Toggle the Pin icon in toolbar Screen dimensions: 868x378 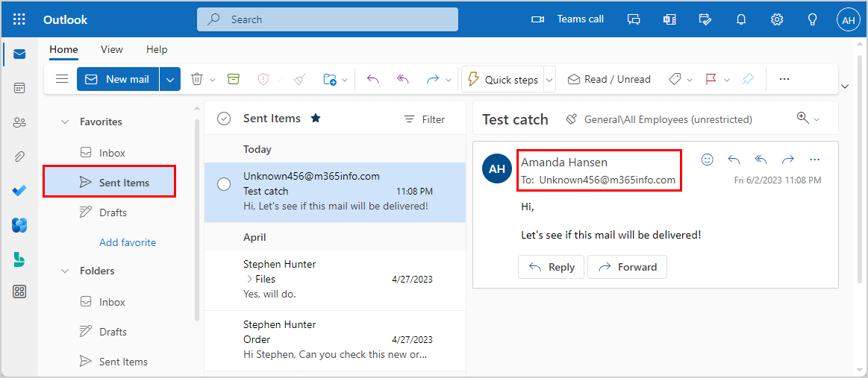[x=748, y=79]
